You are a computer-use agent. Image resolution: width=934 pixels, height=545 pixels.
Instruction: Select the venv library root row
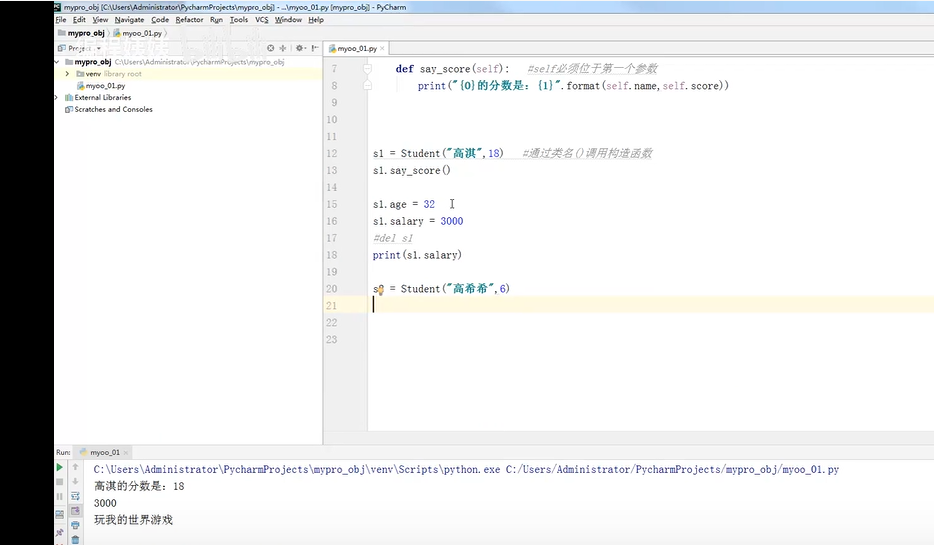coord(188,74)
